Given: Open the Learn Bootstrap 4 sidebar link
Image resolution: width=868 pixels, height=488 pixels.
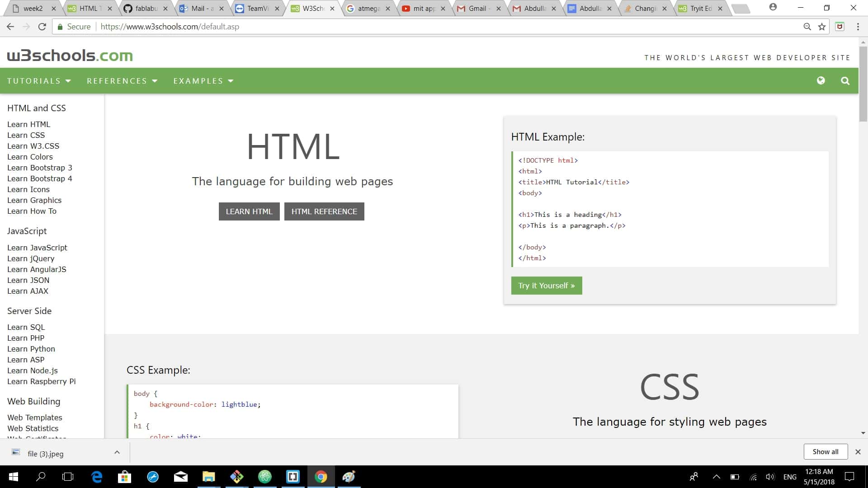Looking at the screenshot, I should (40, 178).
